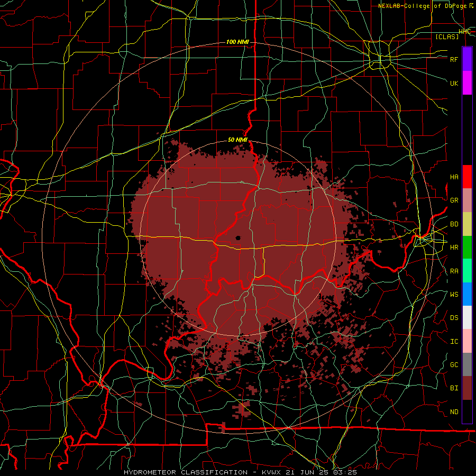
Task: Select the GC legend label text
Action: pyautogui.click(x=454, y=365)
